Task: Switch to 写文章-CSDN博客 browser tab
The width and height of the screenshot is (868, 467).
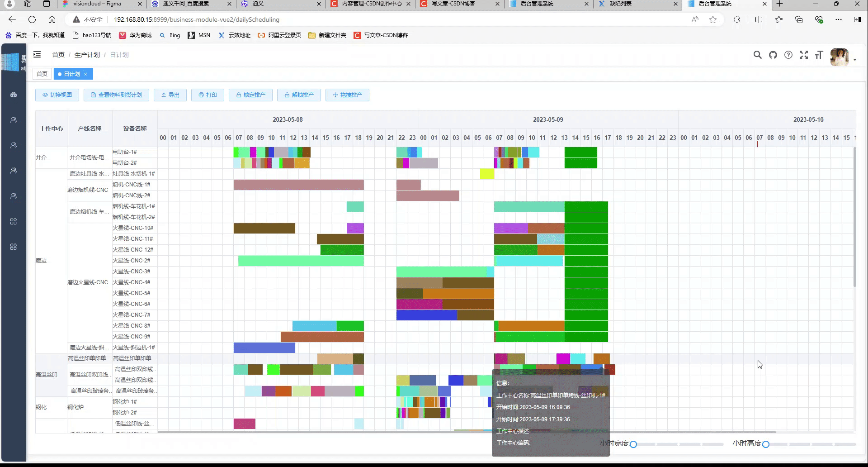Action: click(458, 4)
